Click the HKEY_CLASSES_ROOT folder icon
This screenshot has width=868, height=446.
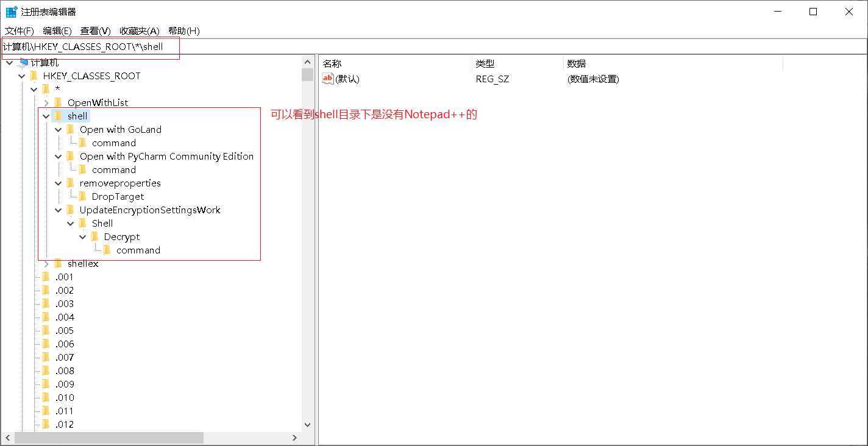click(x=34, y=76)
